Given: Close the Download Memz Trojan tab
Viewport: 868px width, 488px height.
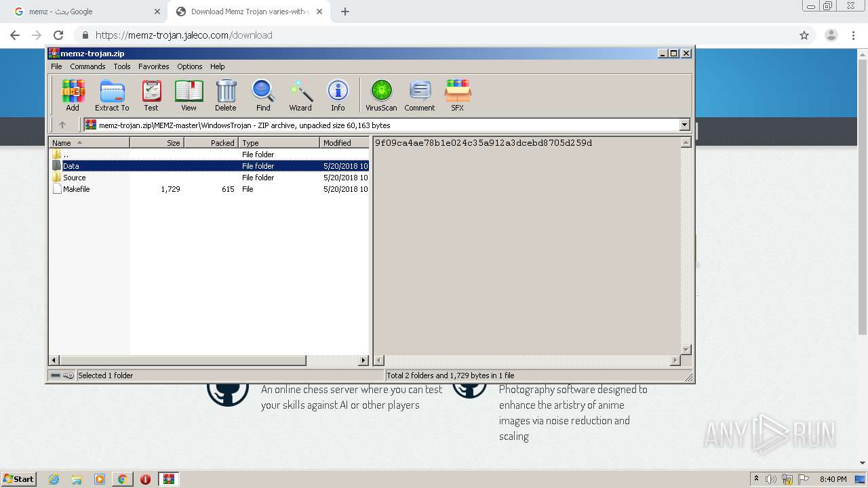Looking at the screenshot, I should 319,12.
